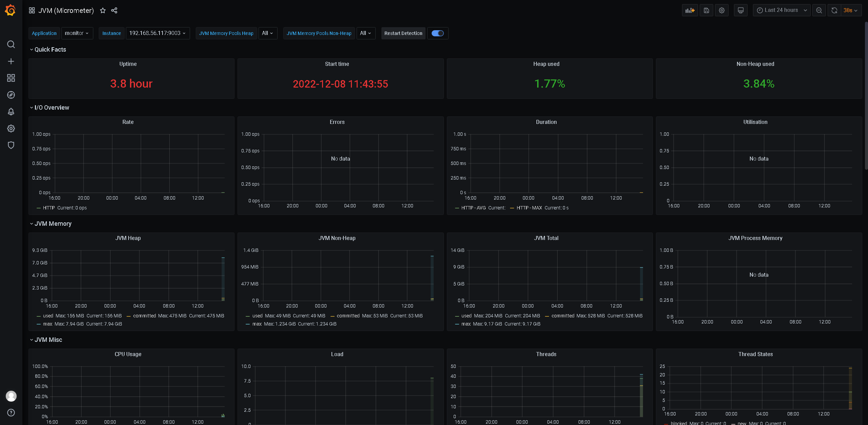Screen dimensions: 868x425
Task: Open the Help question mark icon
Action: pos(11,413)
